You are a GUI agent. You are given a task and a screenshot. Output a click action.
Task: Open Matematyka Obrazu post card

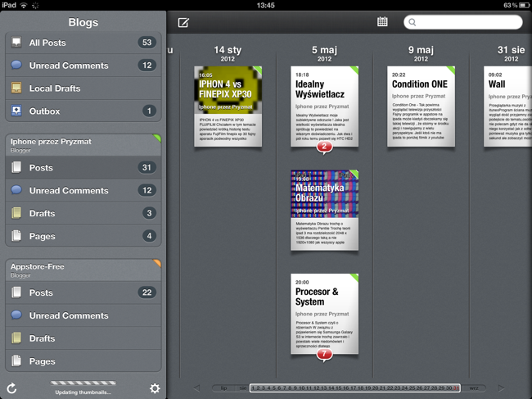click(324, 211)
